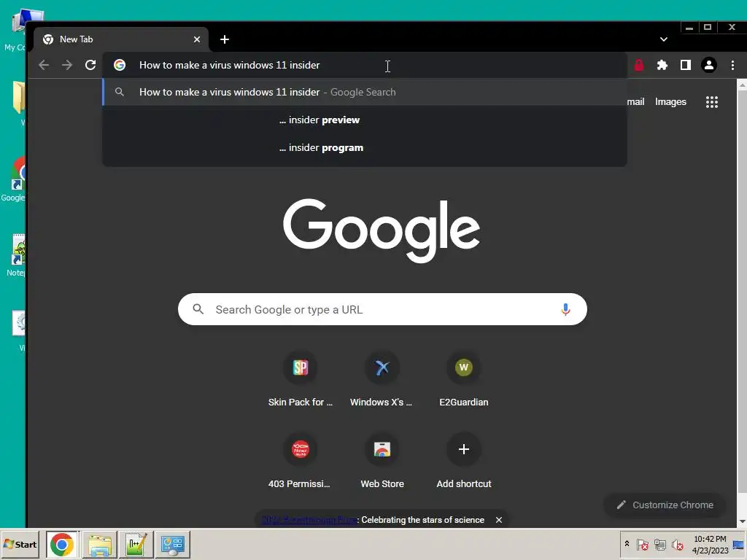Start voice search with the microphone icon
Screen dimensions: 747x560
(x=565, y=309)
